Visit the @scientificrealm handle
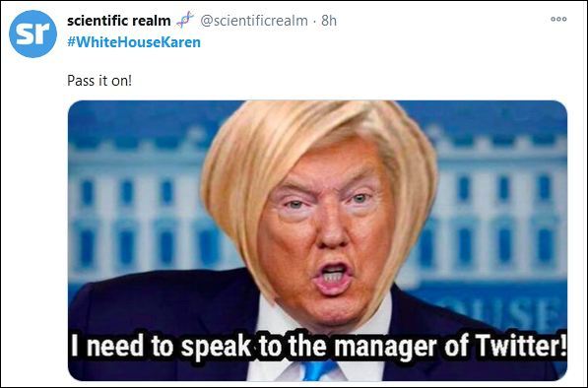The image size is (588, 388). pos(254,21)
